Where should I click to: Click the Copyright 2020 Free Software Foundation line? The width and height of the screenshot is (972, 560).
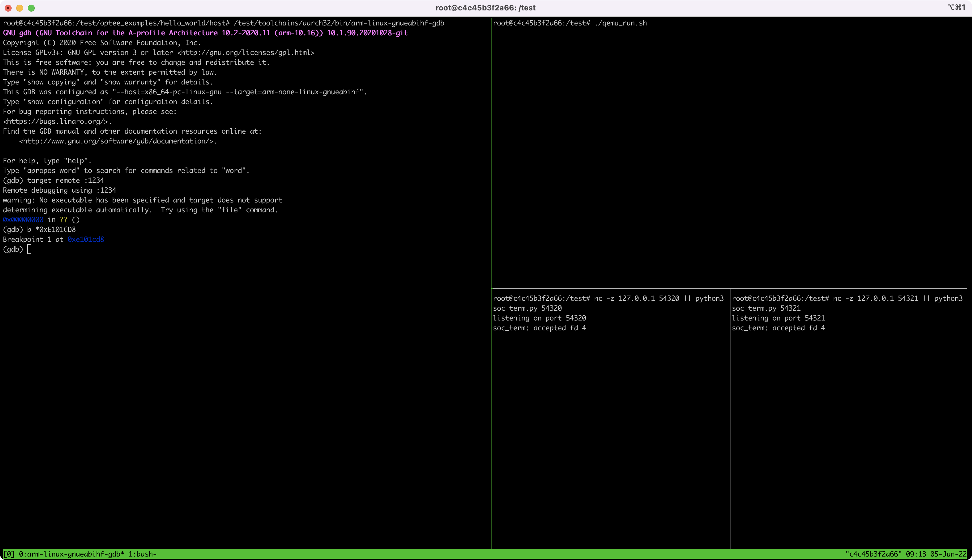pyautogui.click(x=102, y=43)
